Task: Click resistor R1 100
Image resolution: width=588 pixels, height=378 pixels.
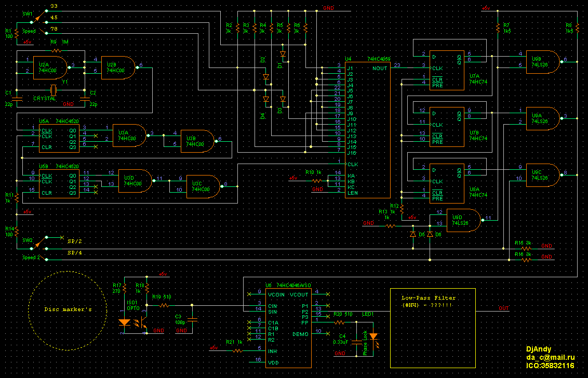Action: pos(17,33)
